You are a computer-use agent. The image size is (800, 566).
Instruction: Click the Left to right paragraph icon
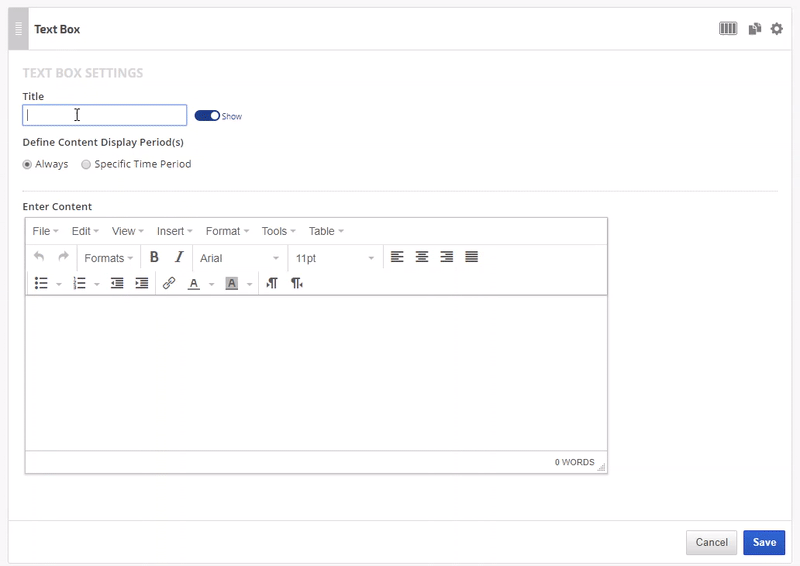pyautogui.click(x=272, y=284)
